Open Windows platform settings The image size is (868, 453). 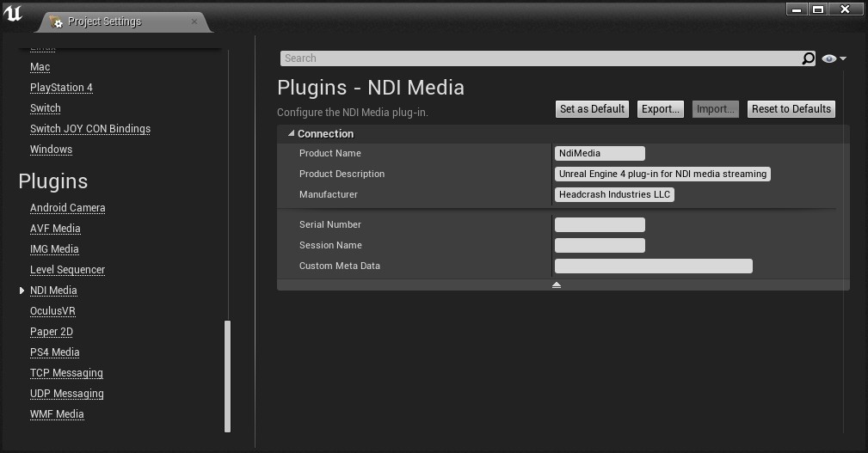tap(51, 150)
